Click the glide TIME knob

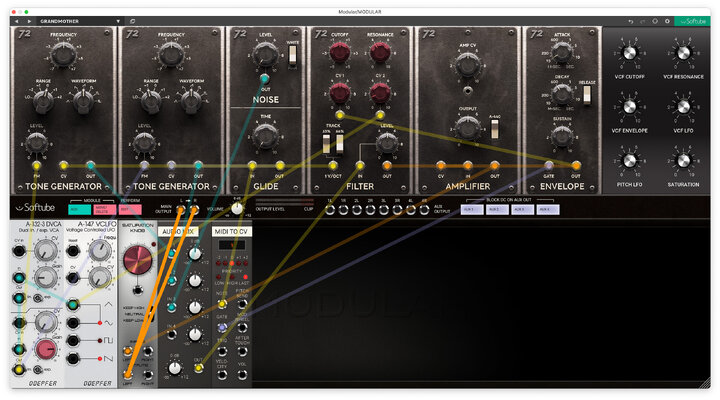click(265, 135)
